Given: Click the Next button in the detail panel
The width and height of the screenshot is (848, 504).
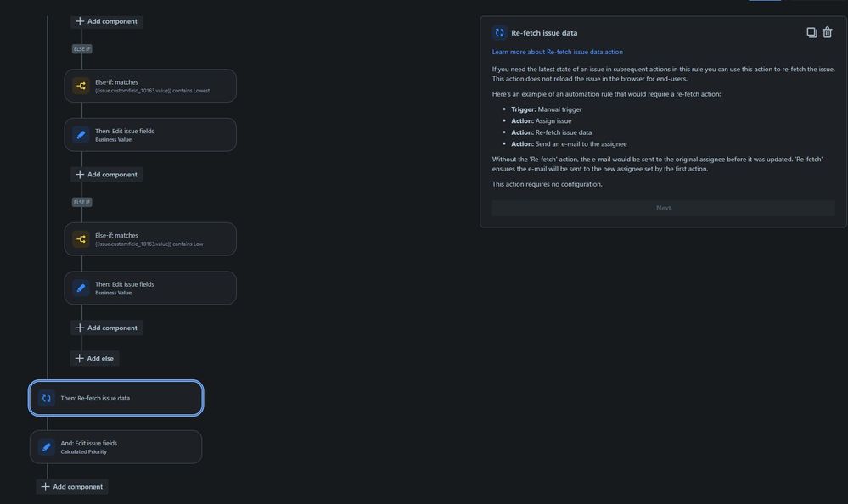Looking at the screenshot, I should tap(663, 207).
